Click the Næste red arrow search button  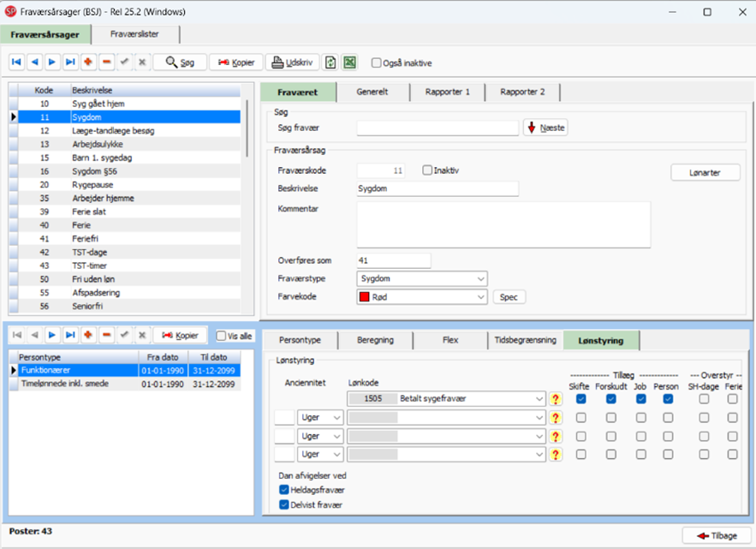pyautogui.click(x=546, y=128)
